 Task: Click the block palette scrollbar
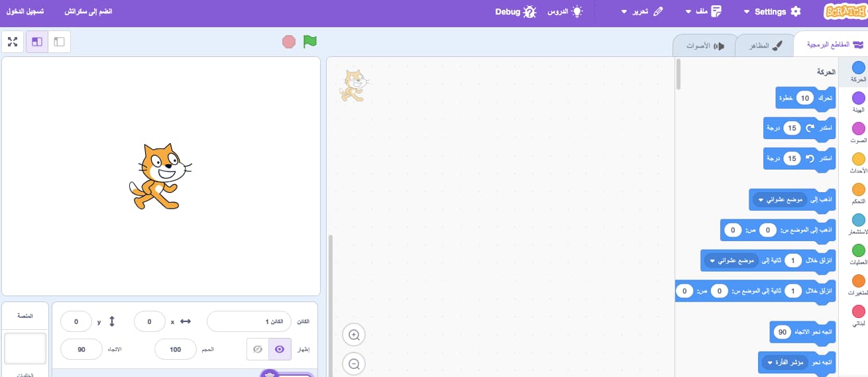678,75
